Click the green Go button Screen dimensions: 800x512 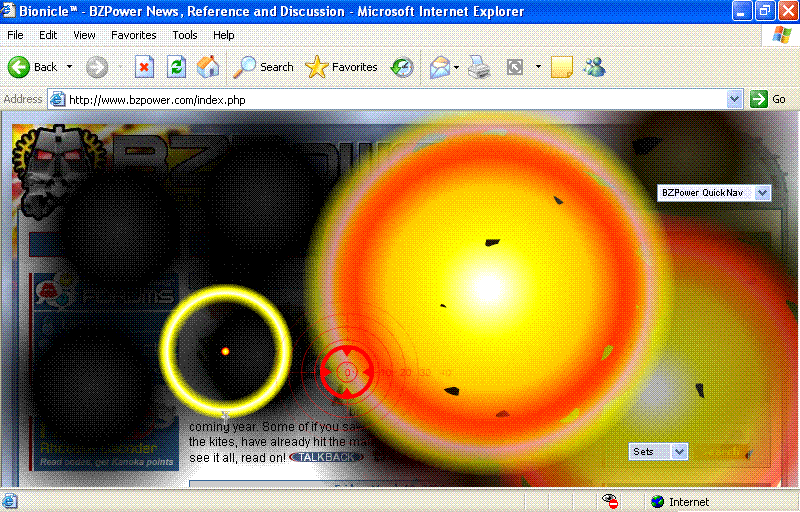tap(768, 99)
